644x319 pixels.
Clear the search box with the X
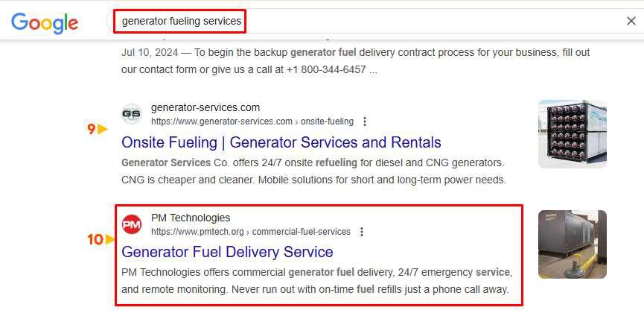[631, 21]
